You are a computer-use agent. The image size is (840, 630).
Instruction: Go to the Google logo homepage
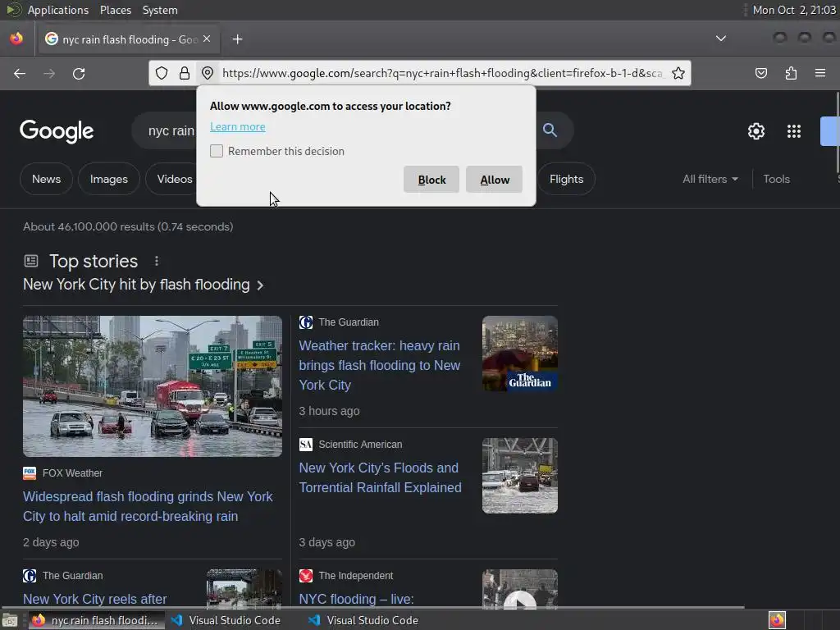57,131
